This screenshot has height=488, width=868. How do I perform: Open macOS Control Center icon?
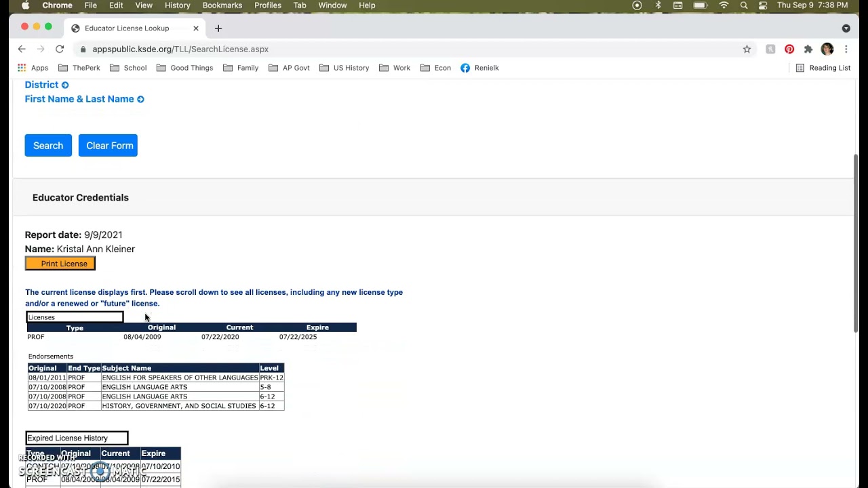tap(763, 5)
